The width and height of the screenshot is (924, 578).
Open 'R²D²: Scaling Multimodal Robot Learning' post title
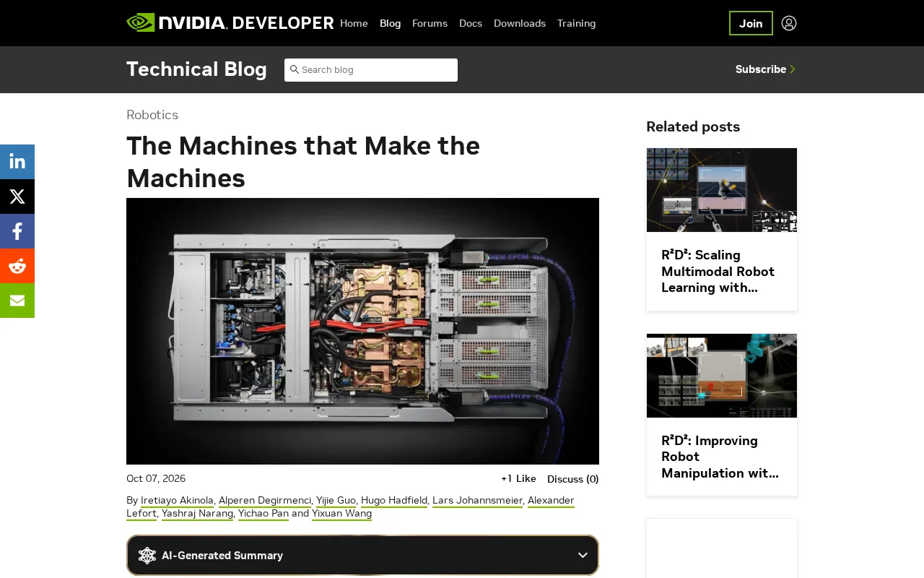(x=718, y=272)
